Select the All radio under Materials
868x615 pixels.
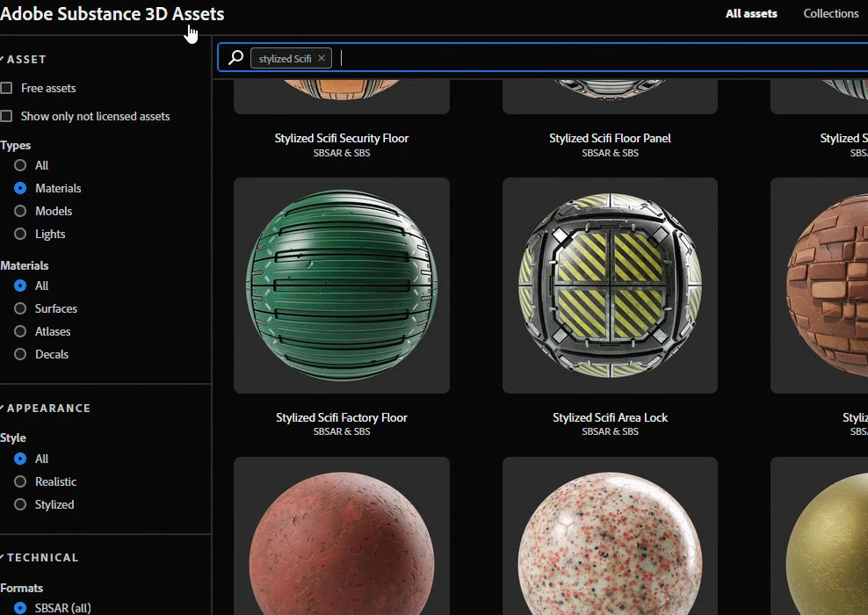pyautogui.click(x=20, y=286)
